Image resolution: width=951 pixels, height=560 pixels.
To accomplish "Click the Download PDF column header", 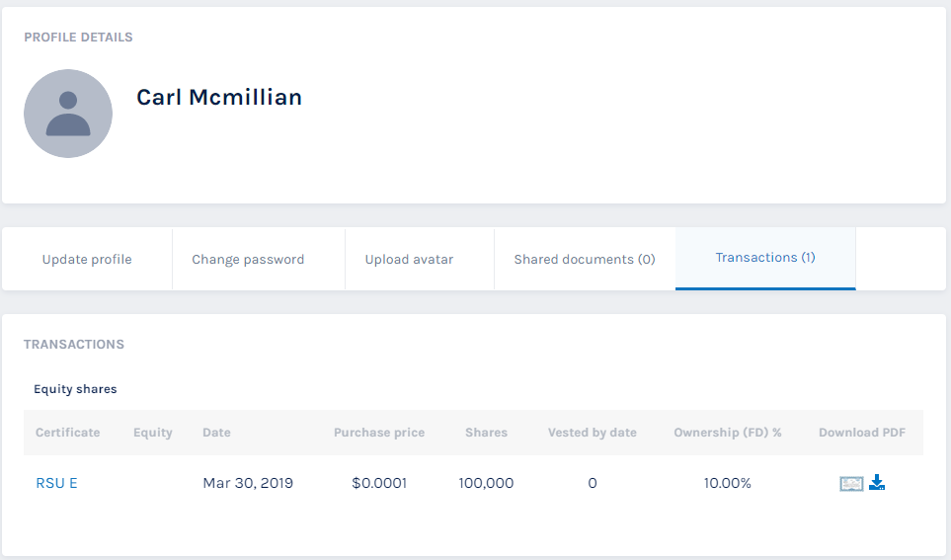I will tap(862, 433).
